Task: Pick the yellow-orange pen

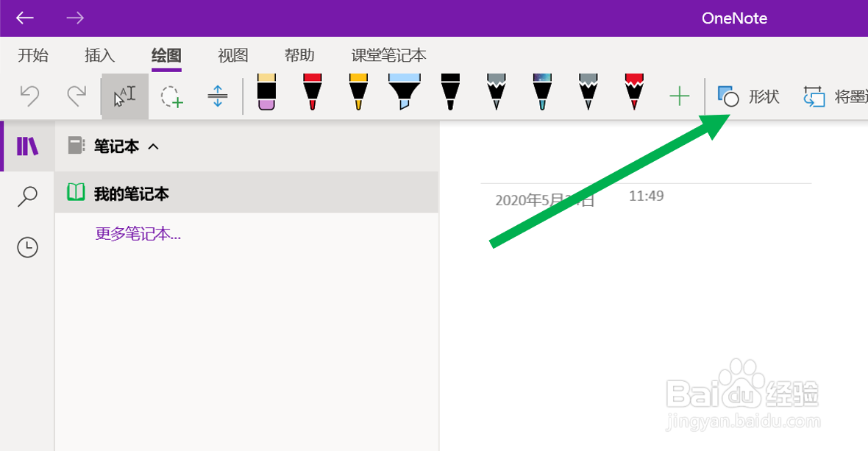Action: 358,93
